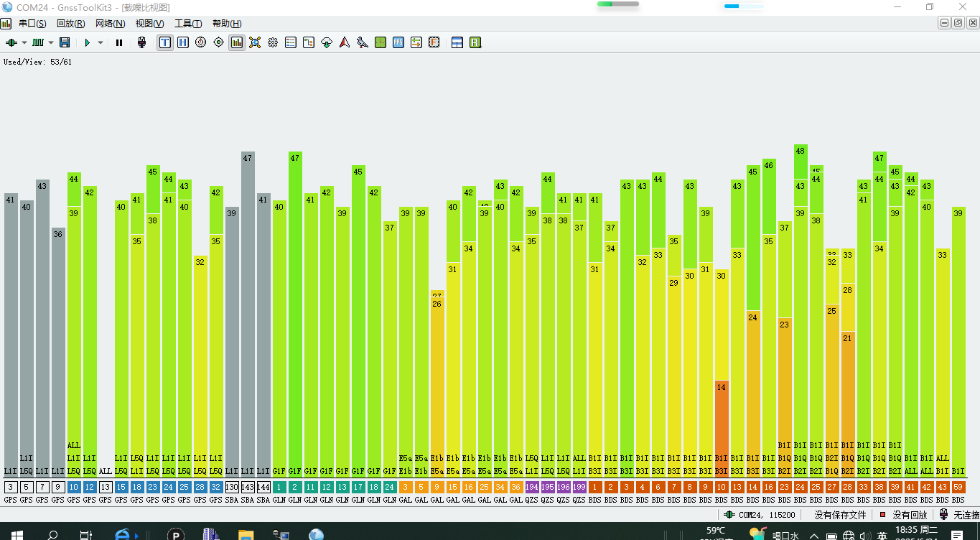
Task: Toggle the H hex view button
Action: pos(183,42)
